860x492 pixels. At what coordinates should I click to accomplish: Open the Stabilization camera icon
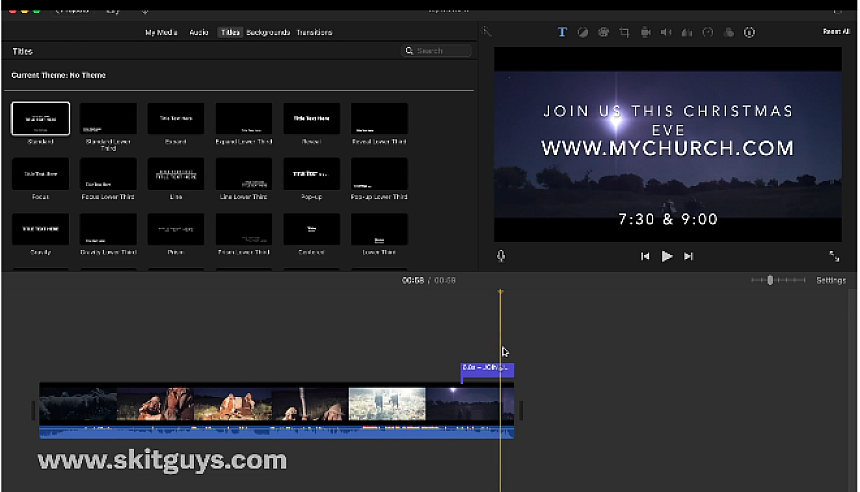[646, 32]
